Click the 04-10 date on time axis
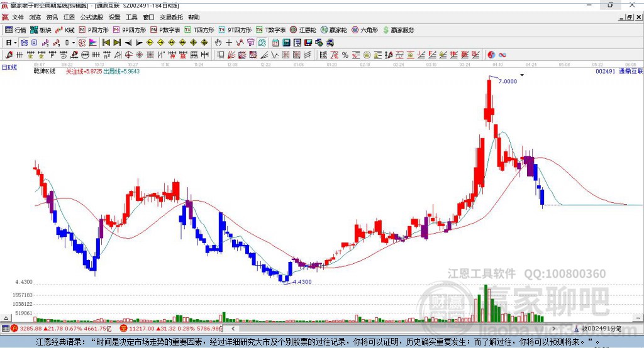Viewport: 644px width, 348px height. point(498,65)
